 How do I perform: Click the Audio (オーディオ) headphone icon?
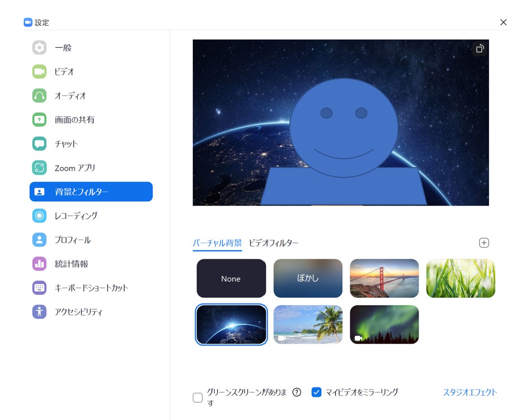39,96
